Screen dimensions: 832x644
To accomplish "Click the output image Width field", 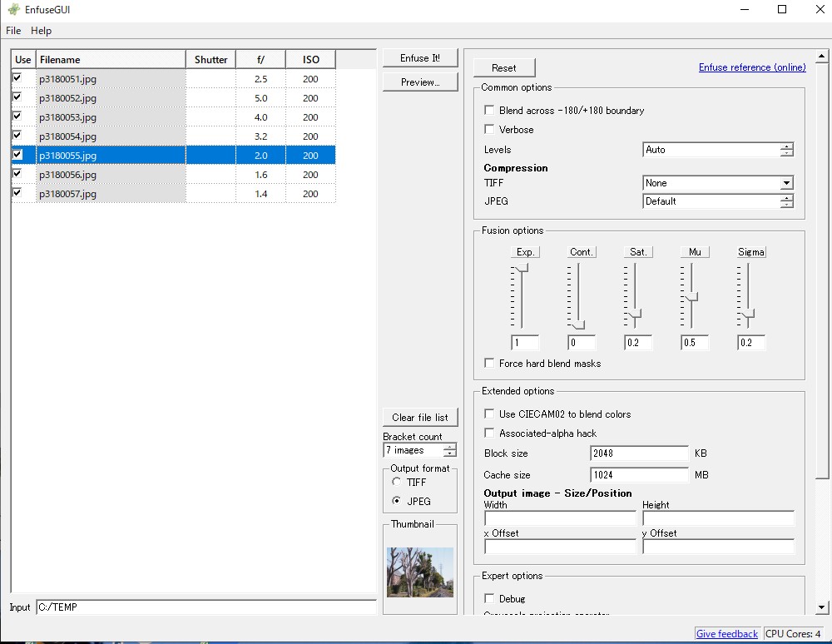I will [560, 518].
